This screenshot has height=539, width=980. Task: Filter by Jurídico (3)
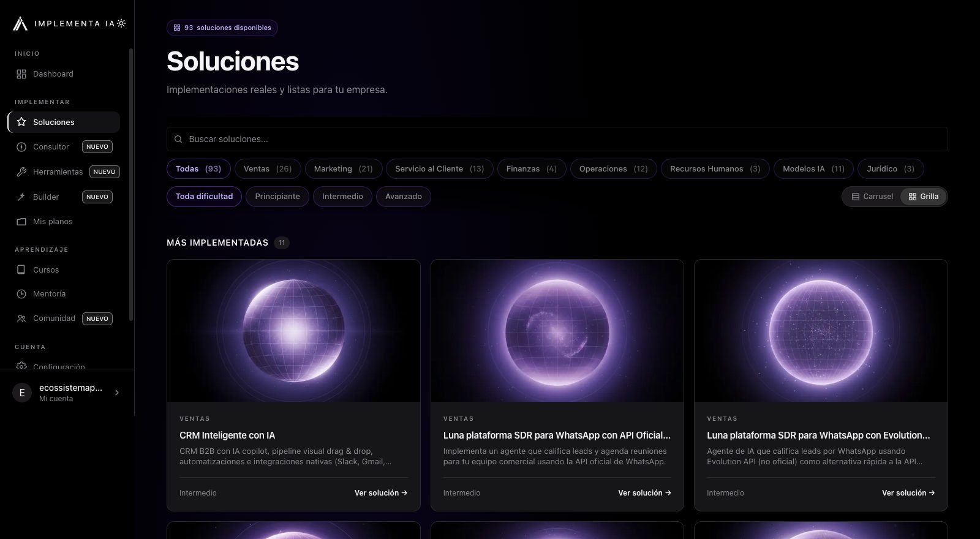click(x=891, y=168)
